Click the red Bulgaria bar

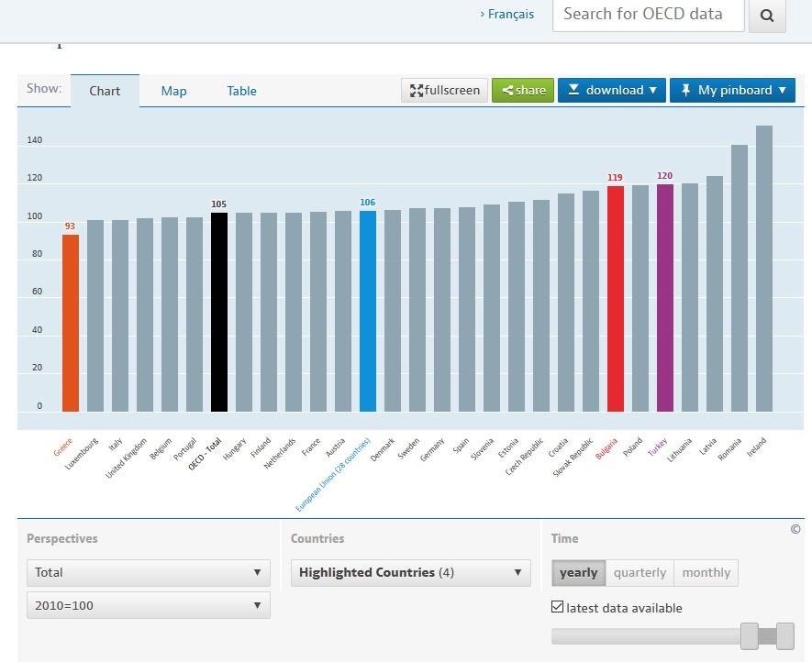(616, 299)
